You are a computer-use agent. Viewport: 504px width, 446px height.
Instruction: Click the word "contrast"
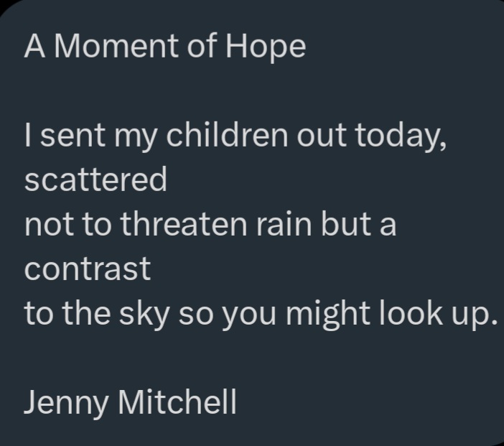pyautogui.click(x=88, y=269)
